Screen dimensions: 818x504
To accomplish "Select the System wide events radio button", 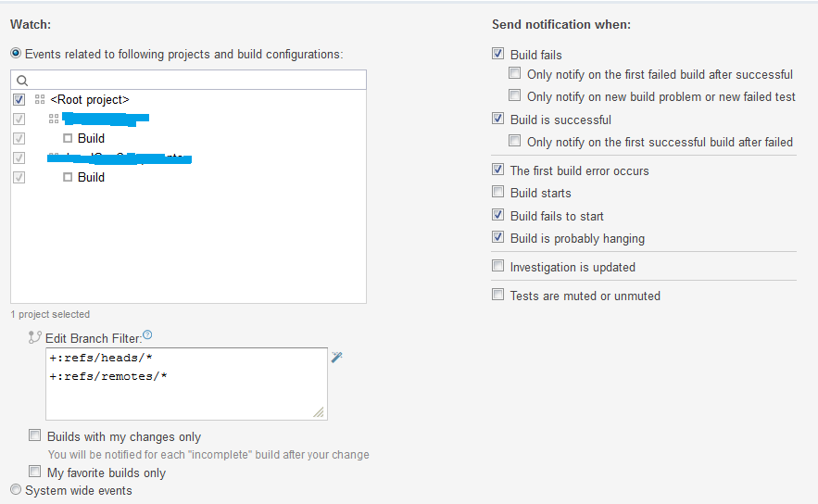I will [16, 490].
